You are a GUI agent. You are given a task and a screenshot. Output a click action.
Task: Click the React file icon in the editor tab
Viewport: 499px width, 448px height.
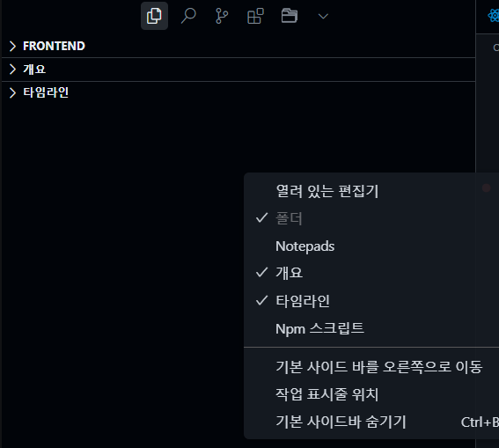(x=494, y=16)
